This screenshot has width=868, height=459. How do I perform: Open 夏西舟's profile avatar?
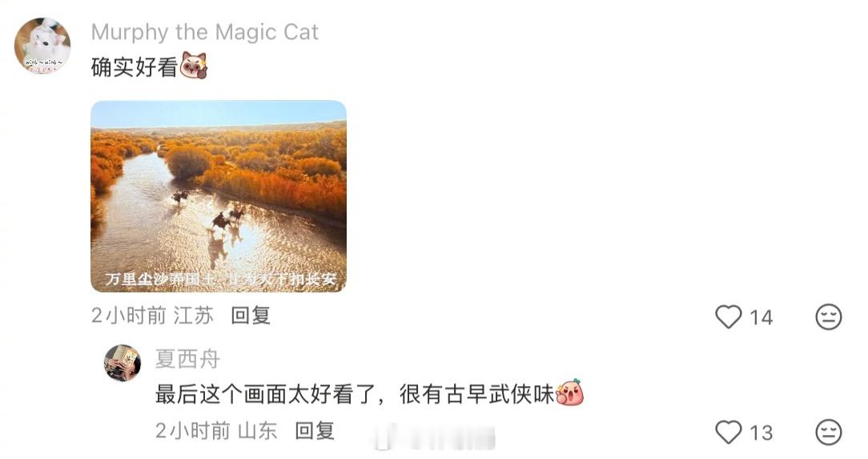pyautogui.click(x=123, y=363)
